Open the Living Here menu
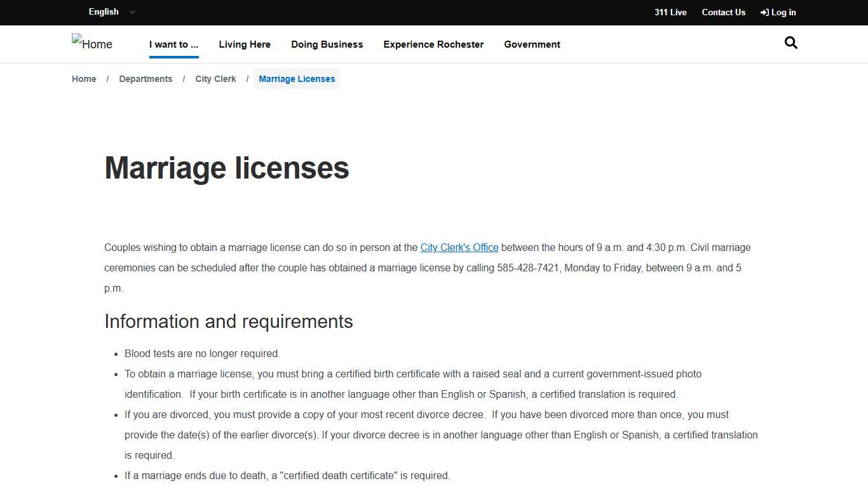This screenshot has width=868, height=488. coord(245,44)
